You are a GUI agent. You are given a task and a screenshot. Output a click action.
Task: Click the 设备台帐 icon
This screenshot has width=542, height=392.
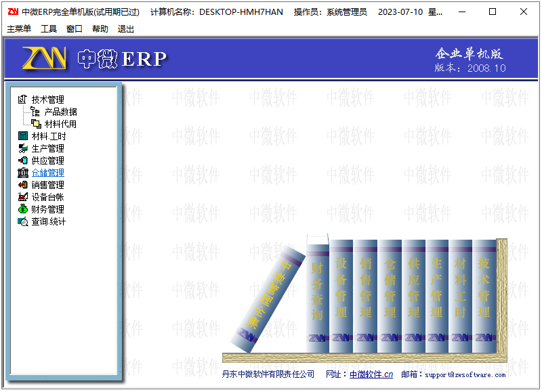coord(23,197)
